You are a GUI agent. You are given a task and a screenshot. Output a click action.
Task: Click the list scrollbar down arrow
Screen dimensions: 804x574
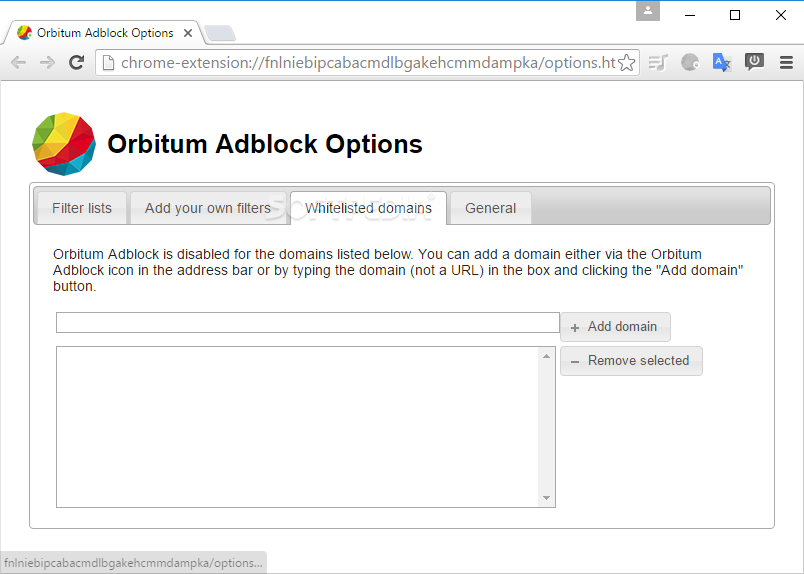tap(547, 498)
